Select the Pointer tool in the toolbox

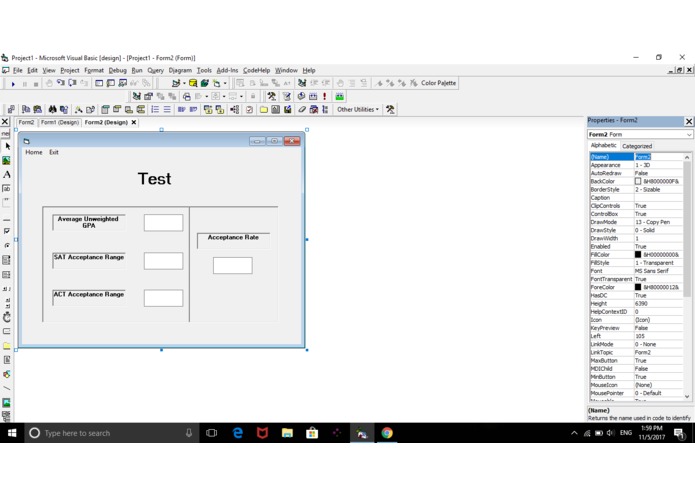click(x=7, y=146)
